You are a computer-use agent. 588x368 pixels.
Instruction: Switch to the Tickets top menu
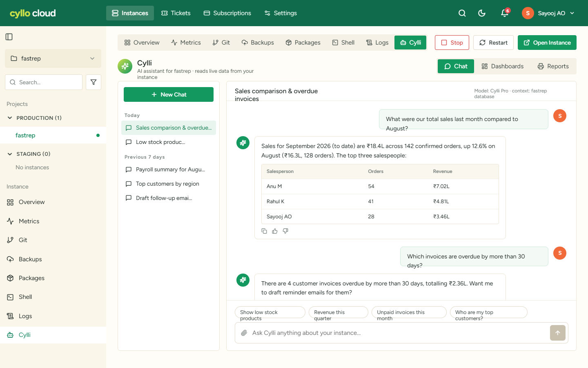click(x=176, y=13)
